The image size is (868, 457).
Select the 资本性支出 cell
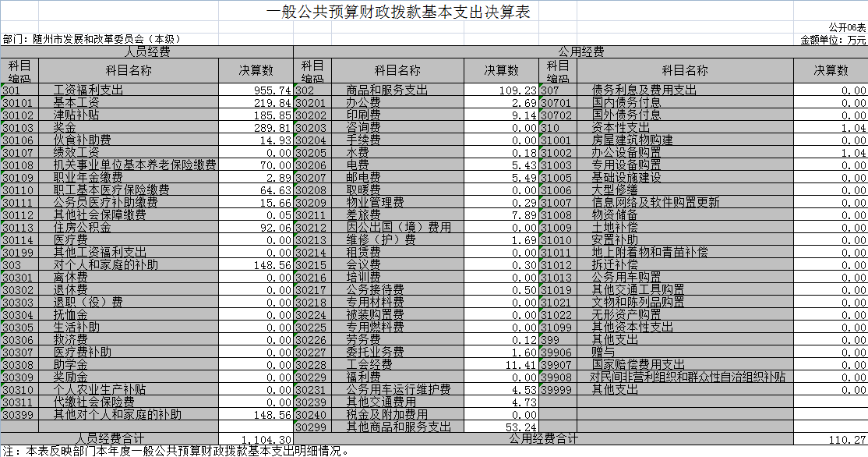click(620, 128)
